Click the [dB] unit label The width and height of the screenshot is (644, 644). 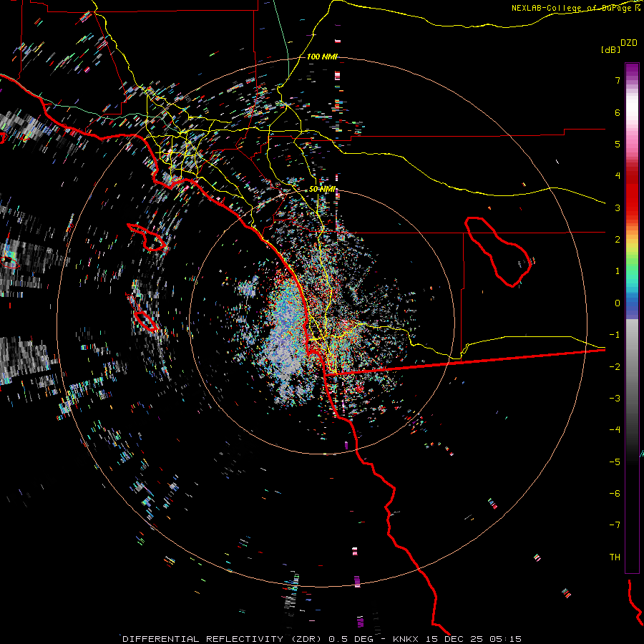(611, 49)
